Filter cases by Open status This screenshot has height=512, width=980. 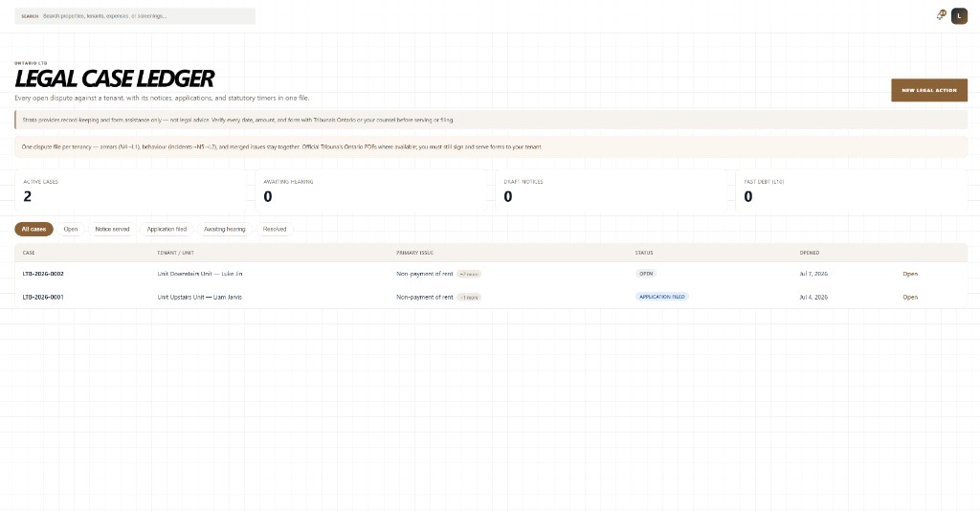[x=71, y=230]
